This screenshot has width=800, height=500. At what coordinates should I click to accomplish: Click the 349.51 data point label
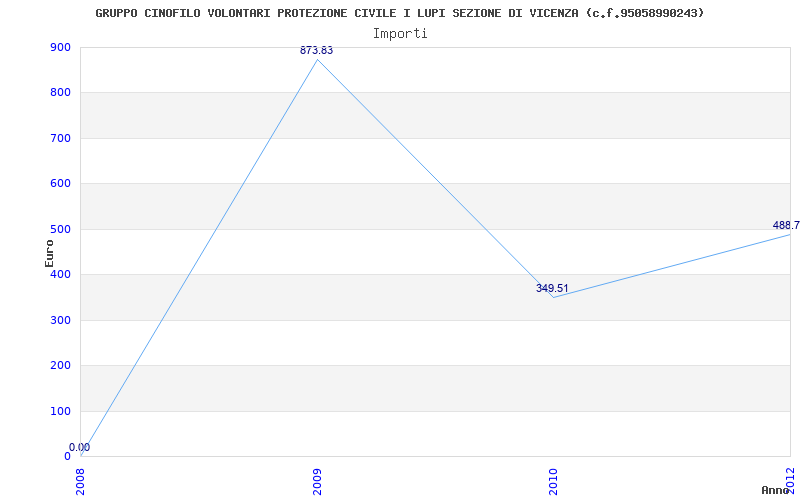[552, 288]
